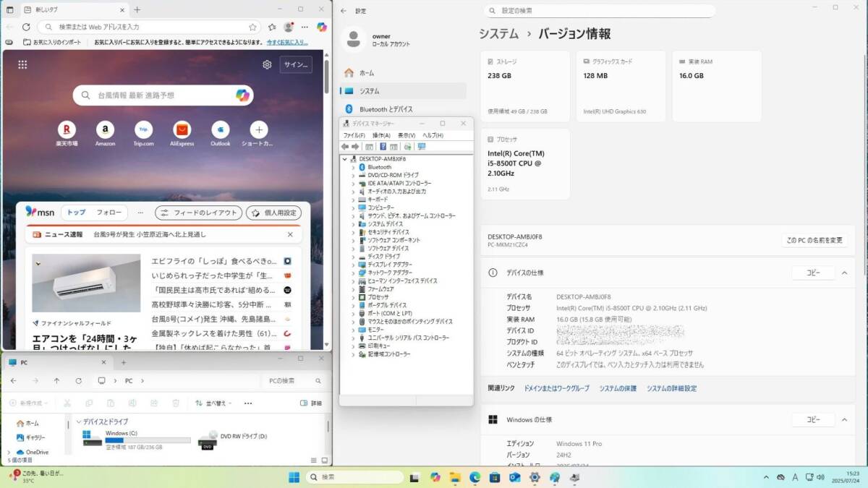The height and width of the screenshot is (488, 868).
Task: Add a new shortcut with the plus tile
Action: (x=258, y=130)
